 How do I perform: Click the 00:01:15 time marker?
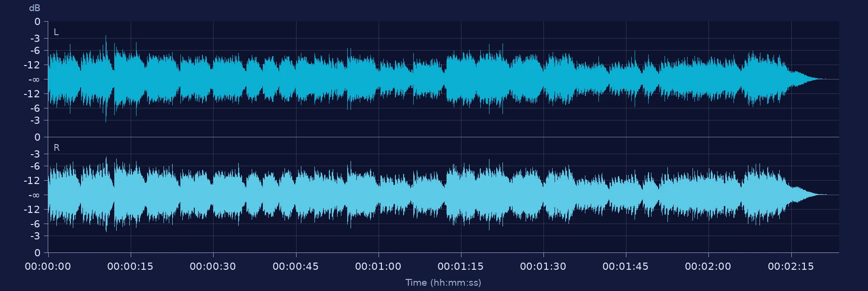(461, 266)
